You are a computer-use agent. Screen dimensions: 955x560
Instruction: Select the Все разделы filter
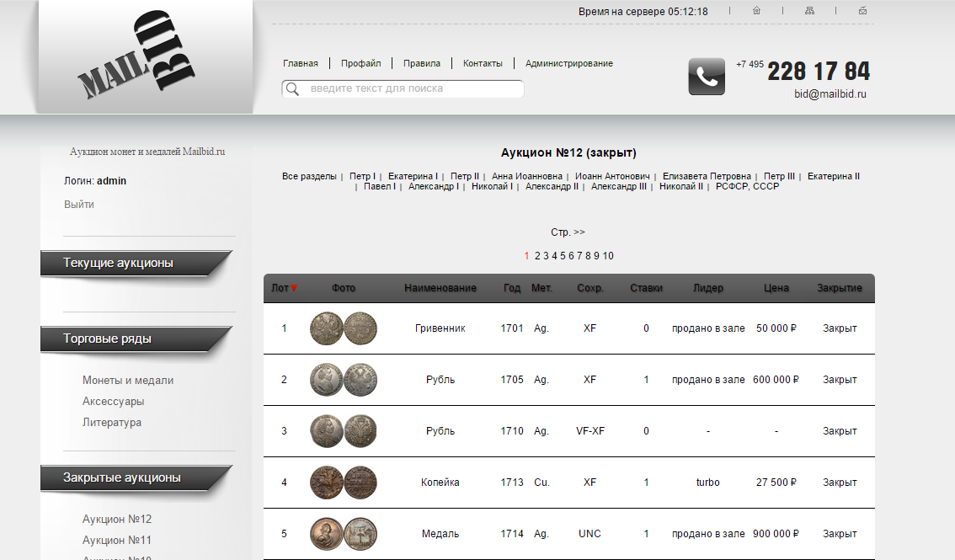point(309,176)
